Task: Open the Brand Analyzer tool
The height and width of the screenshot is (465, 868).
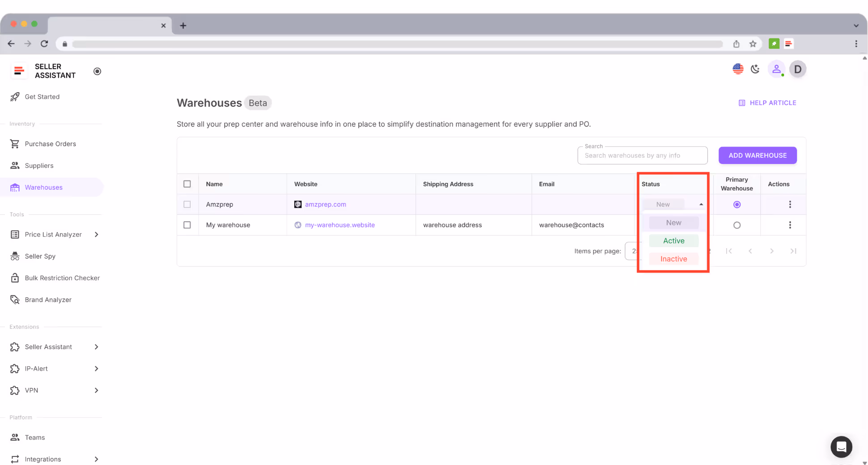Action: 48,300
